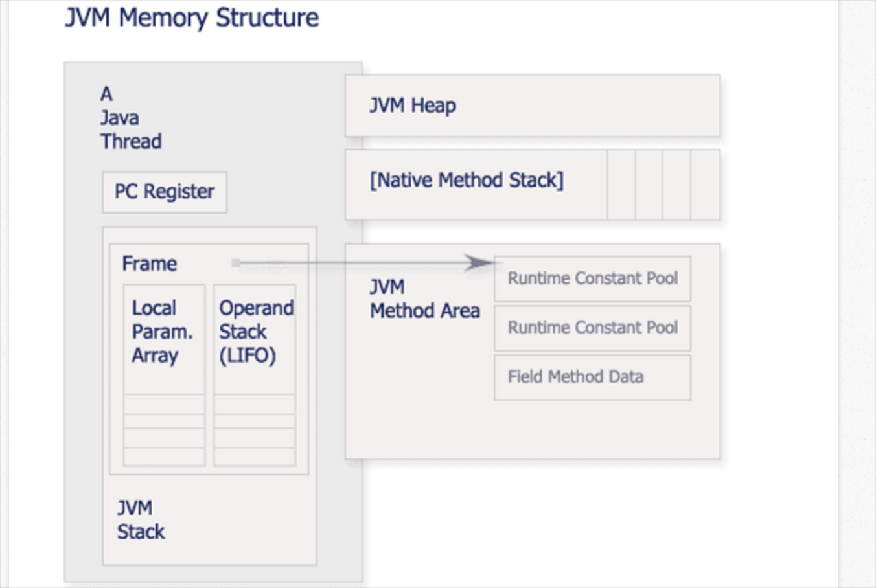Click the JVM Heap box
This screenshot has width=876, height=588.
[x=533, y=106]
